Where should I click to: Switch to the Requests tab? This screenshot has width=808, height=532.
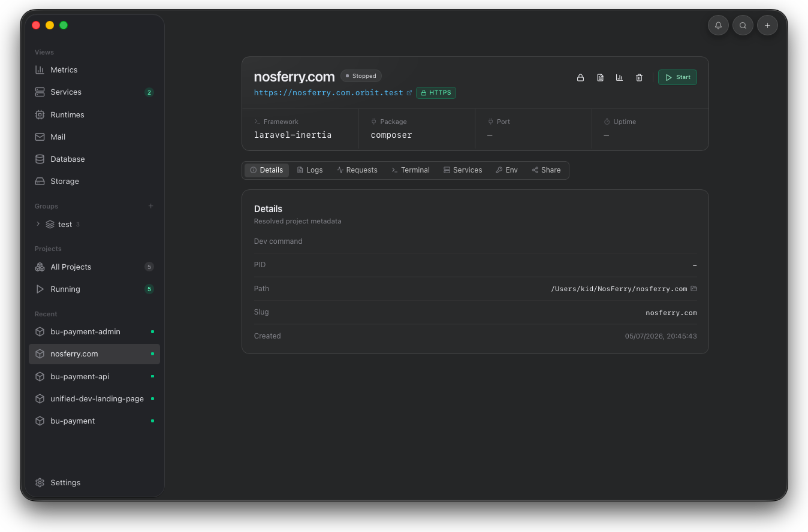(x=357, y=170)
